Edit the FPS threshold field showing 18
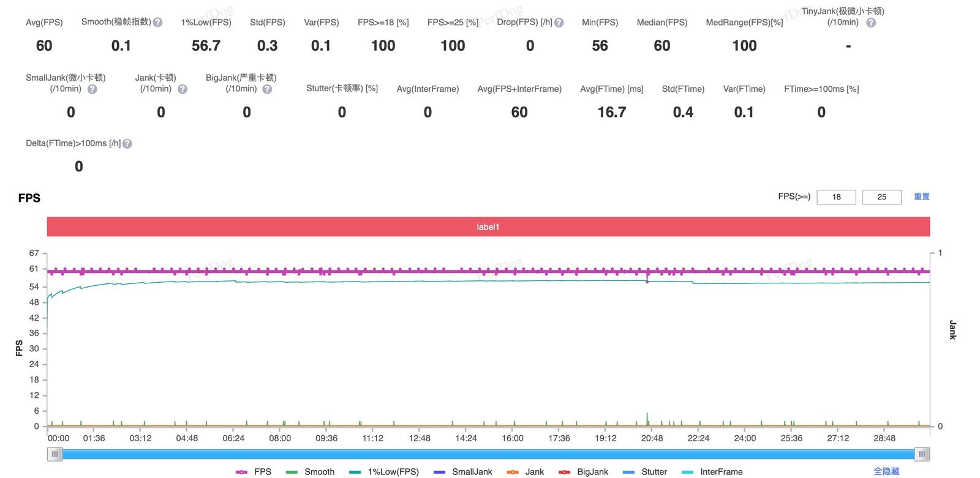This screenshot has height=478, width=980. click(836, 197)
